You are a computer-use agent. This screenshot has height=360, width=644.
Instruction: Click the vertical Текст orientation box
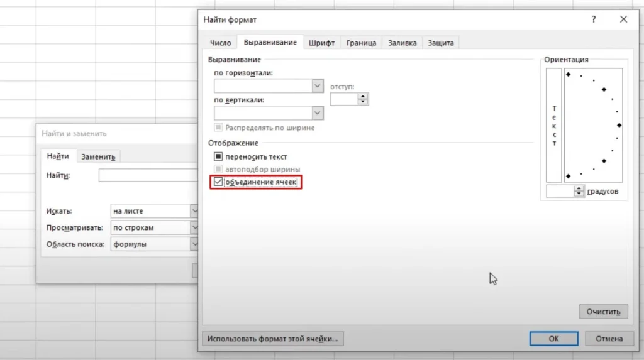click(554, 125)
